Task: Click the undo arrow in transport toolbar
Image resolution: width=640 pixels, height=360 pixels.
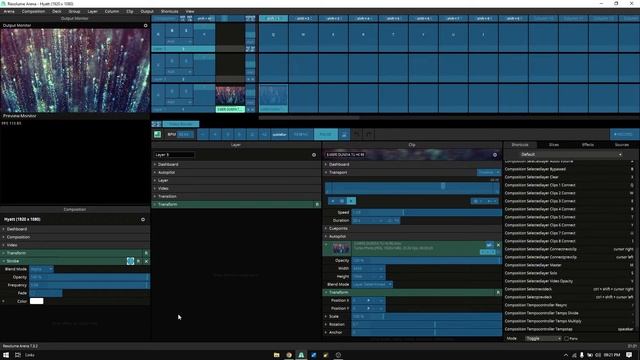Action: pyautogui.click(x=356, y=134)
